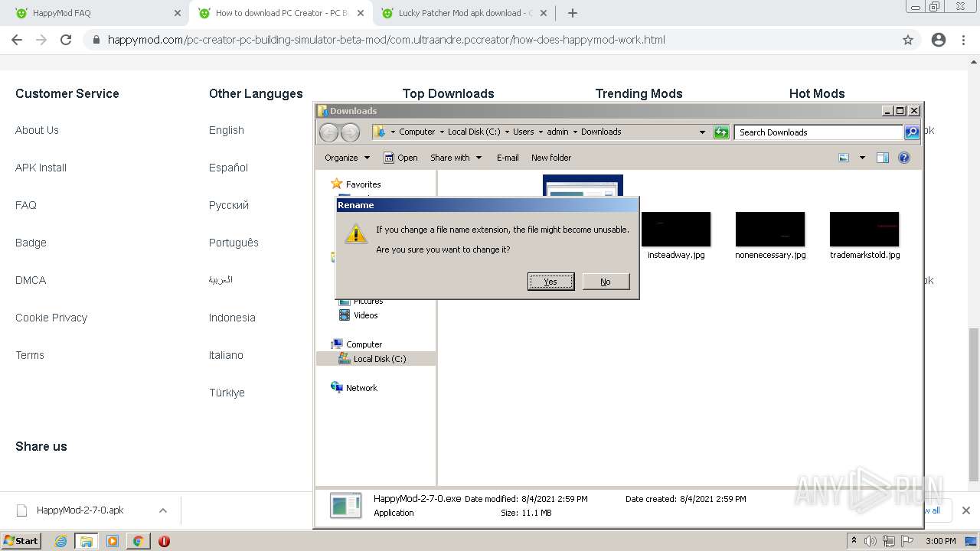980x551 pixels.
Task: Launch Internet Explorer from the taskbar
Action: coord(61,541)
